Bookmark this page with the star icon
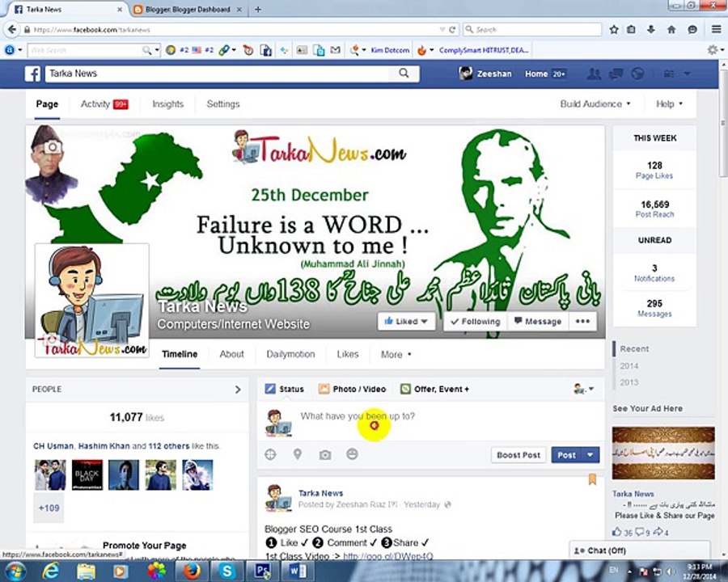This screenshot has width=728, height=582. coord(614,29)
